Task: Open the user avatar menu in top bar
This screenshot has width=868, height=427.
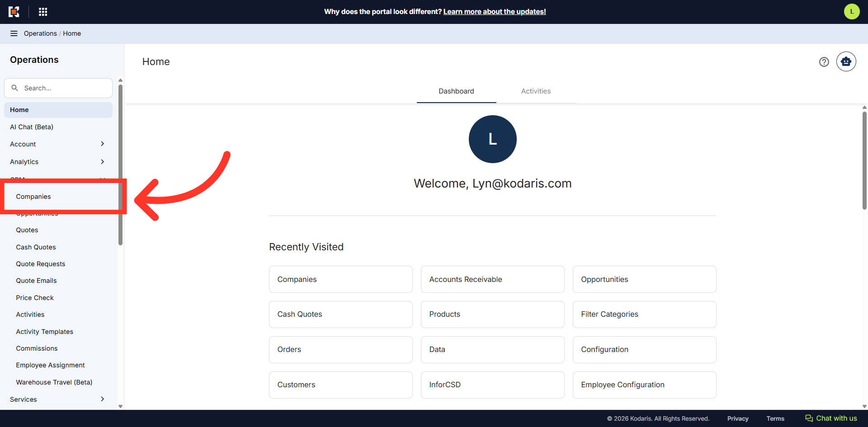Action: (852, 12)
